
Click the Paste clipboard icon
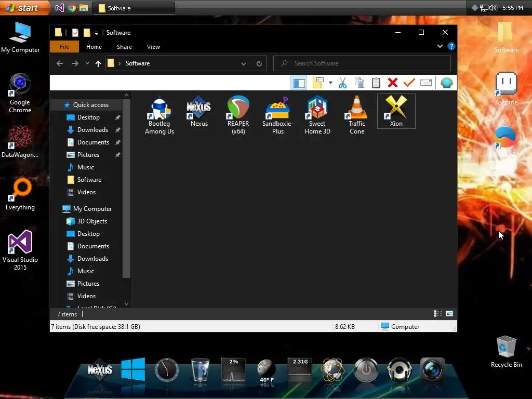376,83
